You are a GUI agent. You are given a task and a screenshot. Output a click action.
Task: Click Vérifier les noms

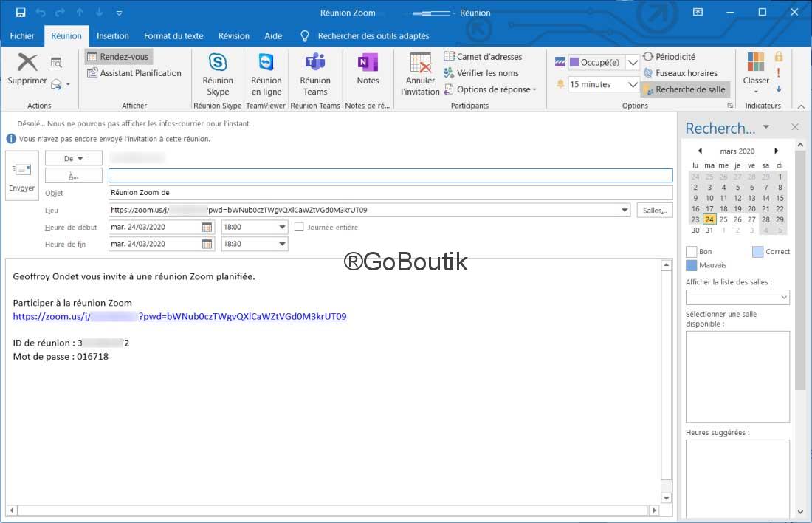click(481, 73)
